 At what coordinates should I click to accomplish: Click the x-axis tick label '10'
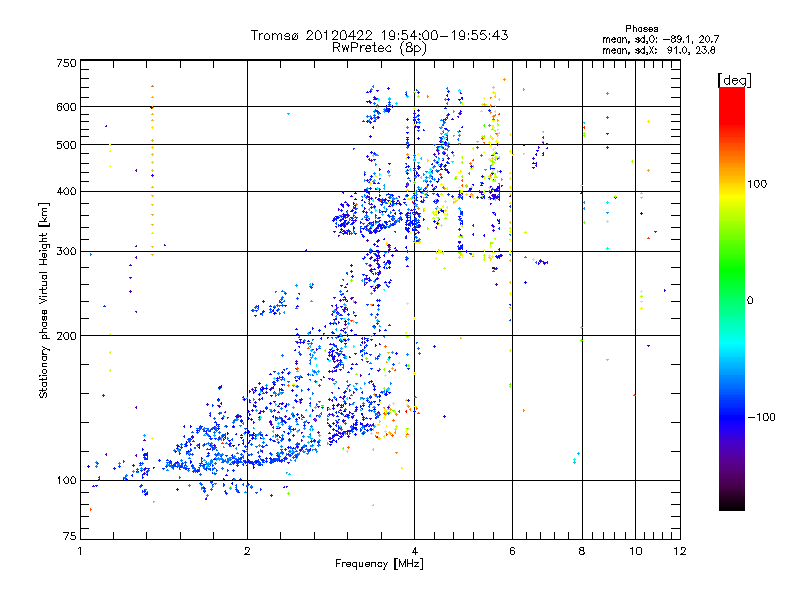[635, 551]
